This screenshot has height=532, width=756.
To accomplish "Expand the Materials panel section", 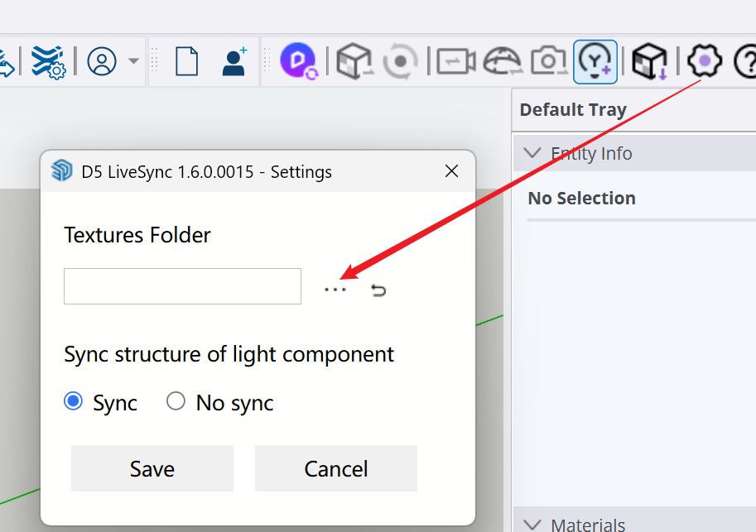I will 534,525.
